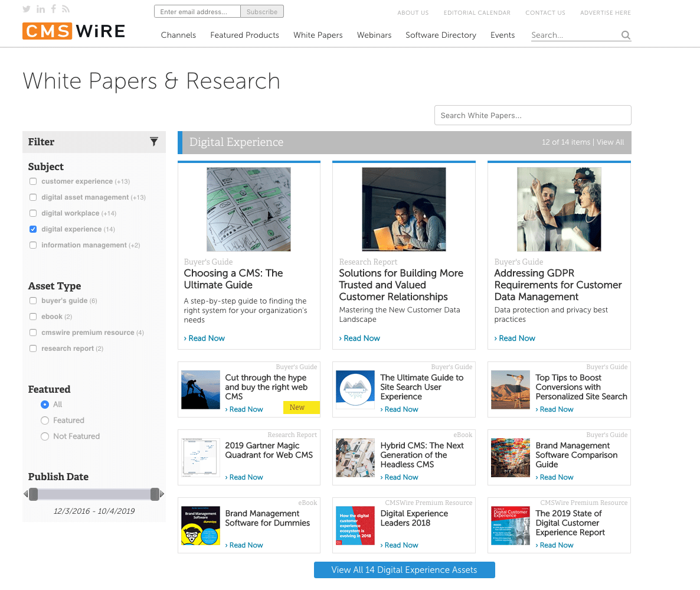Click the Publish Date slider end handle

pos(155,494)
